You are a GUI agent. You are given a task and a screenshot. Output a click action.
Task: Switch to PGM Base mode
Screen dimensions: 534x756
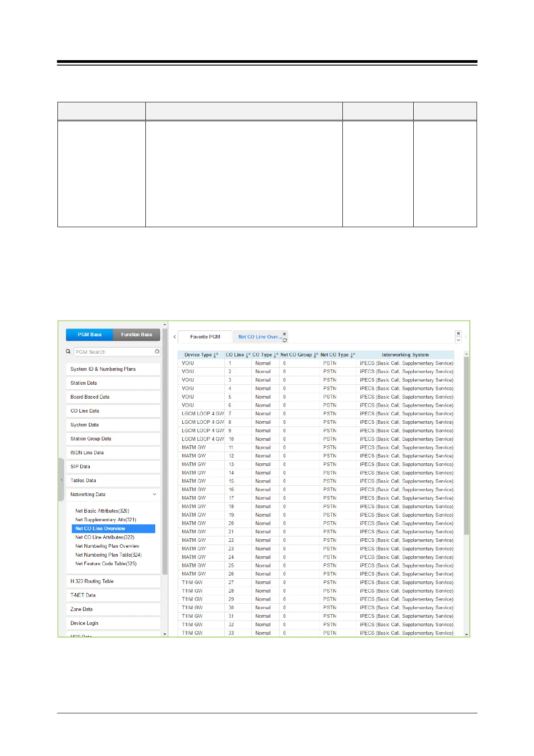(89, 334)
